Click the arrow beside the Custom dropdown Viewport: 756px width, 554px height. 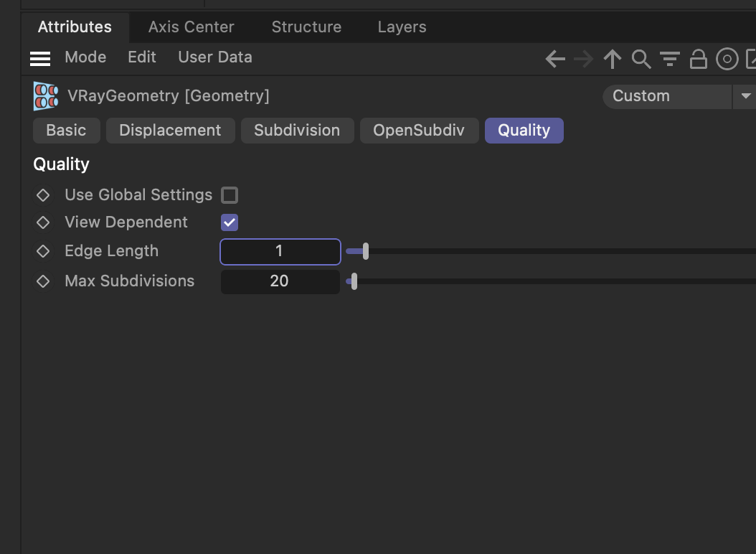click(745, 96)
